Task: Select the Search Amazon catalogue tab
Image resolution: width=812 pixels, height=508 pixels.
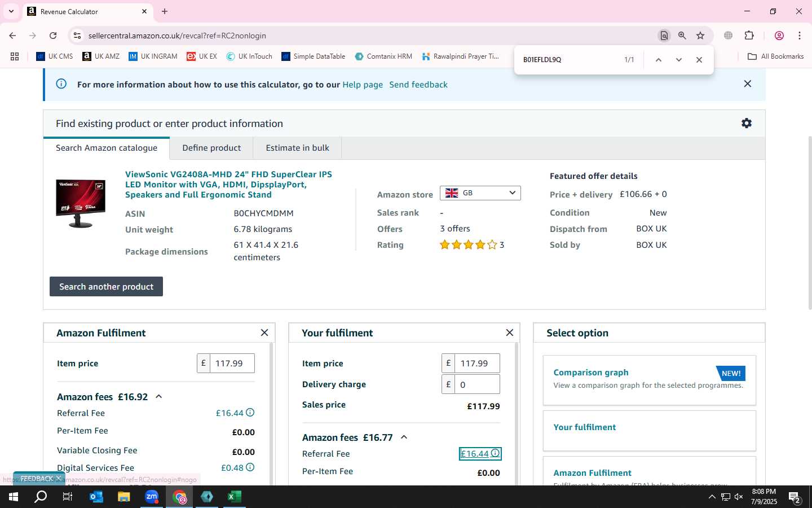Action: point(107,148)
